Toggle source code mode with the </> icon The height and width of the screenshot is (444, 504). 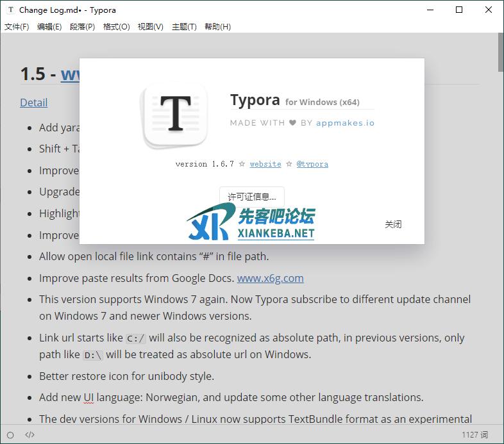[x=29, y=435]
